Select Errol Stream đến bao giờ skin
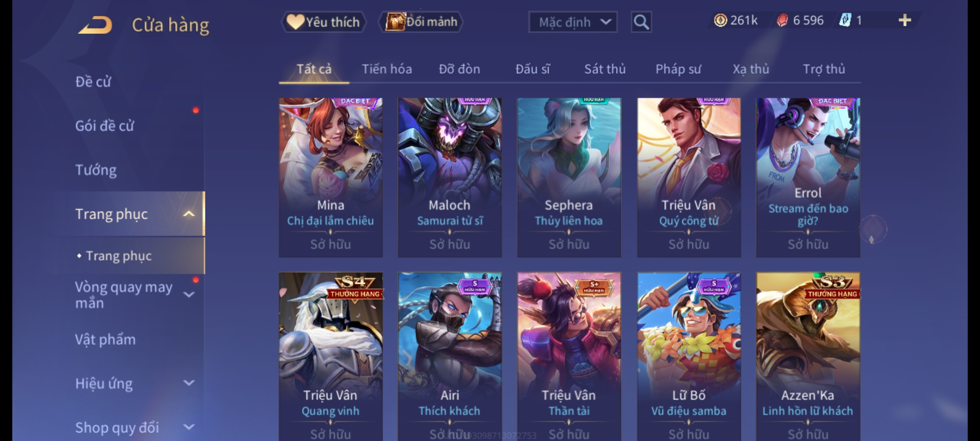 coord(808,178)
